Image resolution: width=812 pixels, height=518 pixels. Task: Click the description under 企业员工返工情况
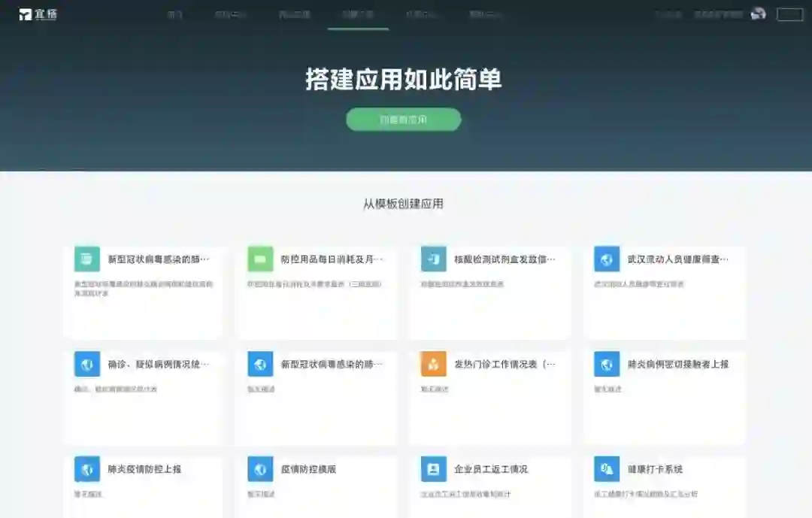[465, 494]
